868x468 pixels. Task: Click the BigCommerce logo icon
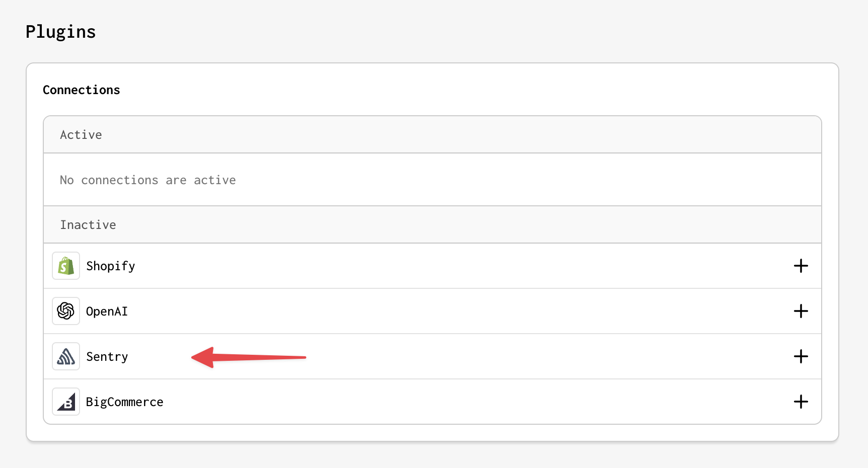pos(66,402)
